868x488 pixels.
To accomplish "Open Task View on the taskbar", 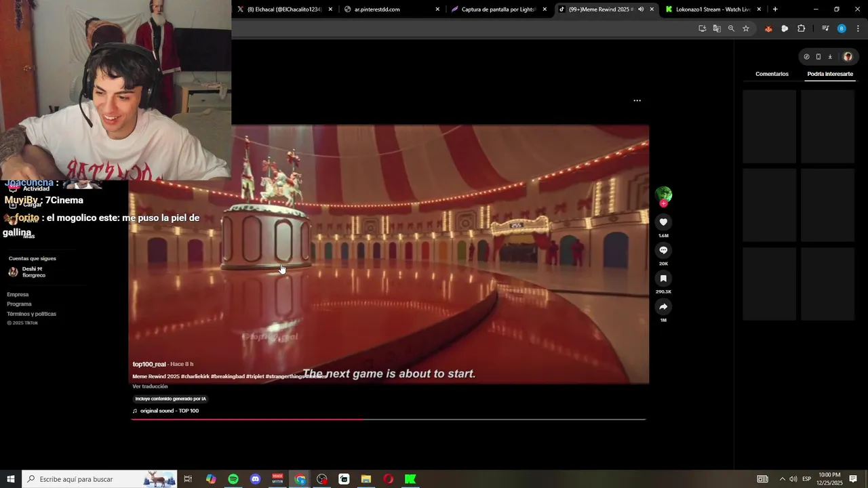I will [188, 479].
